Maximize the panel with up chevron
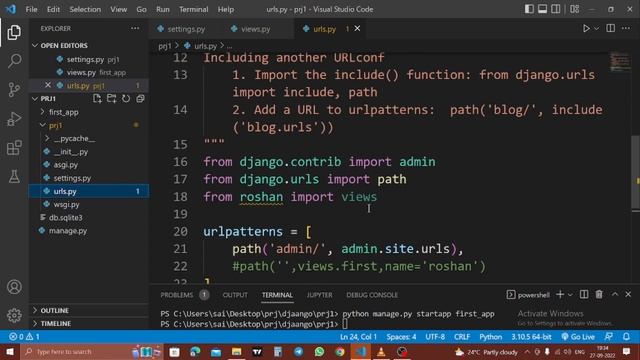 (x=615, y=295)
